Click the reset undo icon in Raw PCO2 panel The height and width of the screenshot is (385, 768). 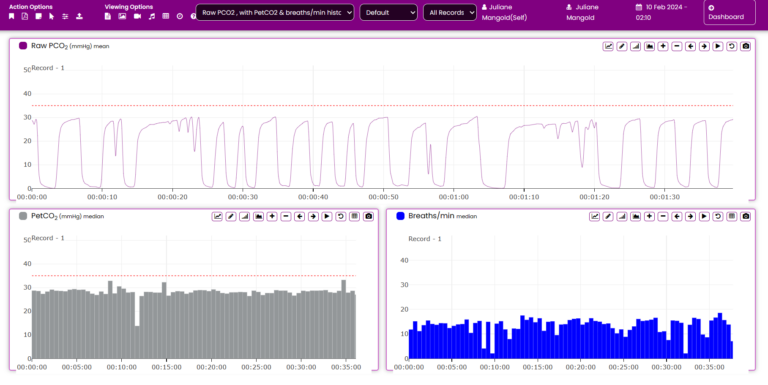[732, 46]
